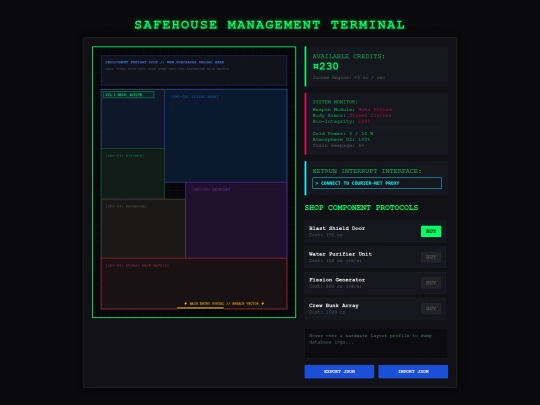
Task: Select the Living Area room
Action: pyautogui.click(x=226, y=136)
